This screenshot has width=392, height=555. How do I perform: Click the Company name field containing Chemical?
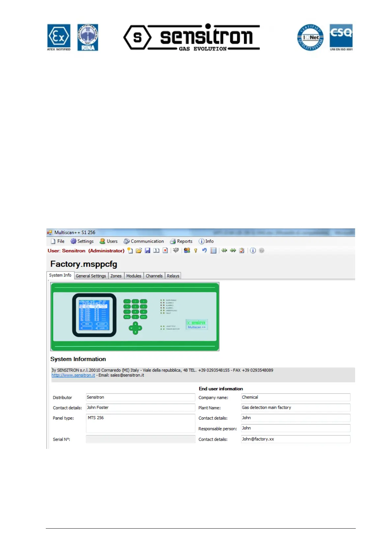click(x=295, y=397)
